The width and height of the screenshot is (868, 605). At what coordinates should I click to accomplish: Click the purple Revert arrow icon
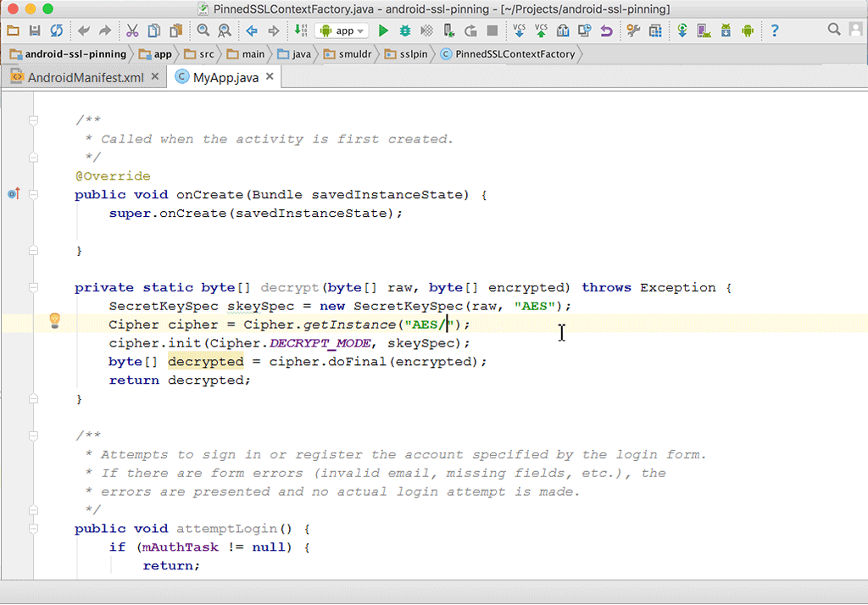tap(606, 31)
